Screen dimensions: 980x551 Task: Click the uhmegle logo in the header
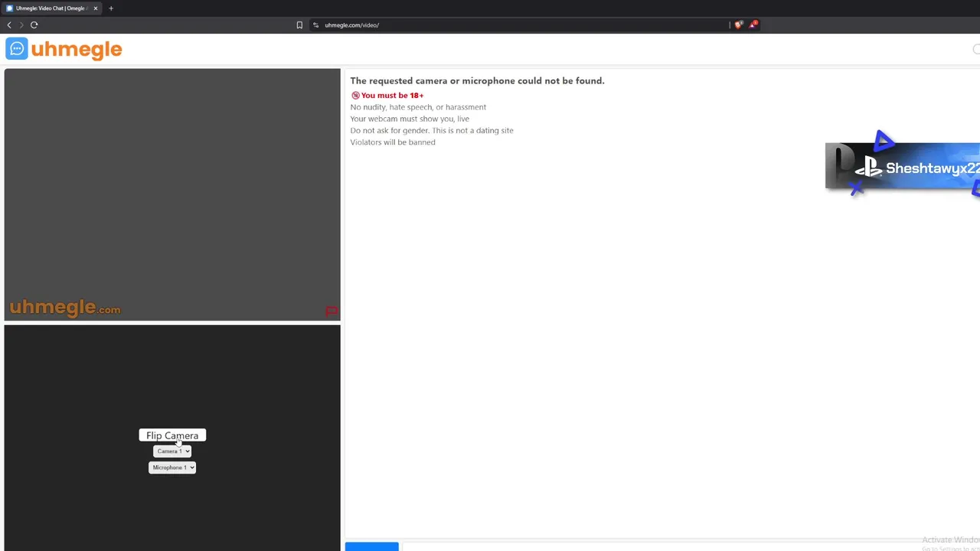64,49
